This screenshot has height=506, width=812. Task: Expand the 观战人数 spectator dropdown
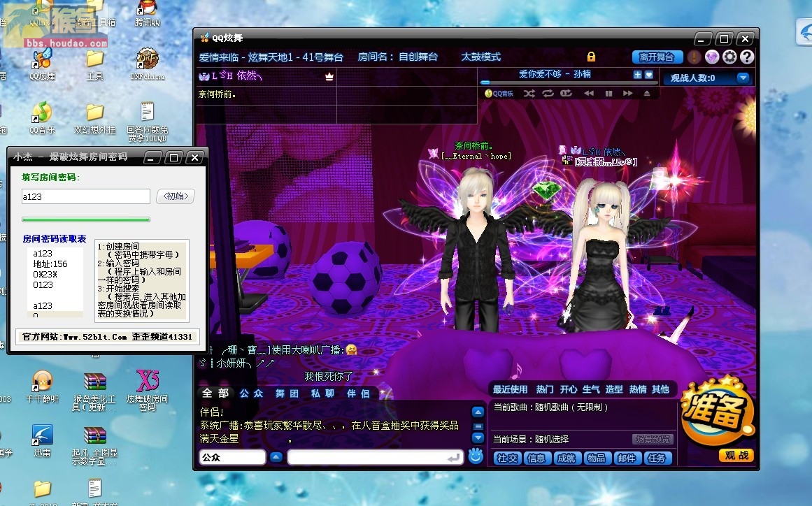(743, 78)
